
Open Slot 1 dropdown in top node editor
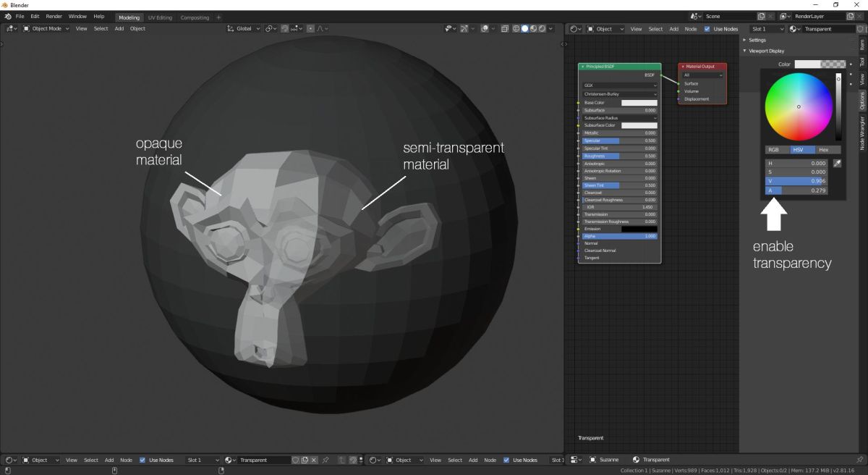point(767,29)
